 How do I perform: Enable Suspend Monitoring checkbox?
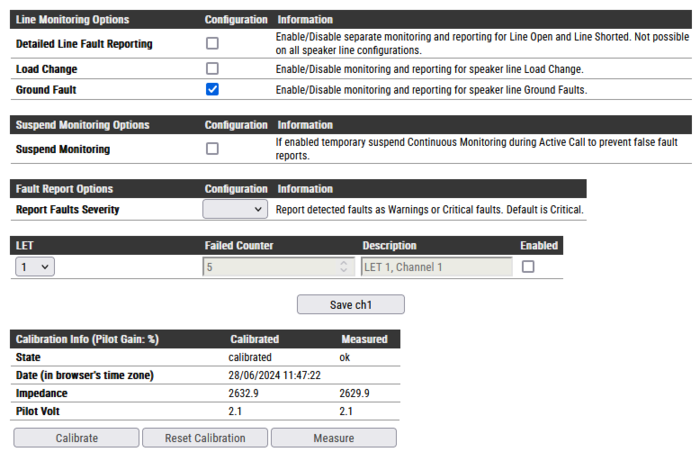tap(212, 149)
